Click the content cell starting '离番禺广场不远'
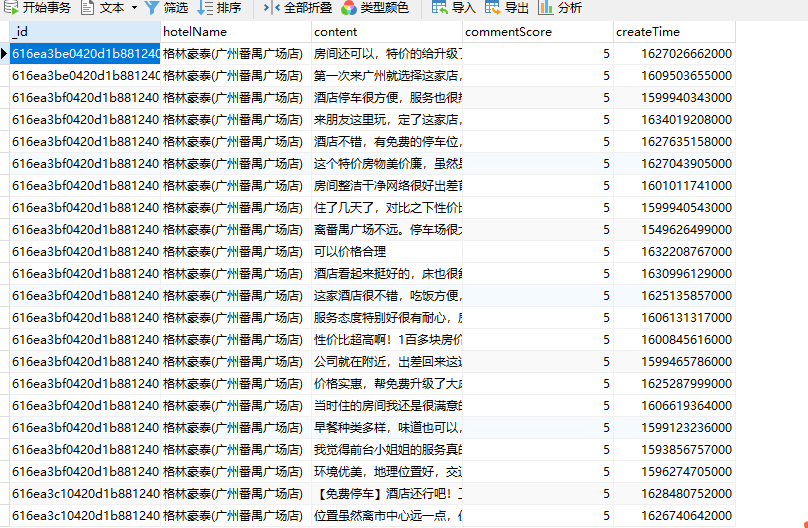The height and width of the screenshot is (528, 808). pyautogui.click(x=387, y=230)
